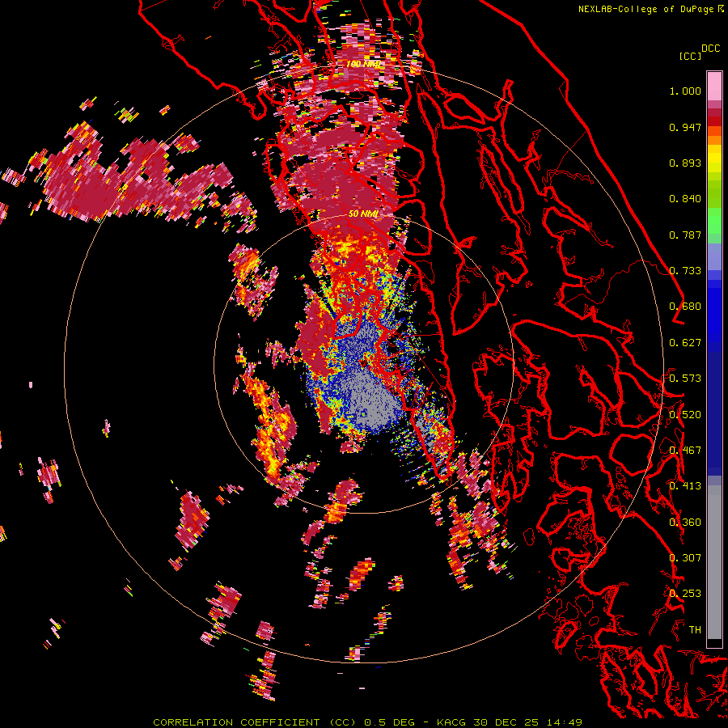The image size is (728, 728).
Task: Click the 1.000 scale value
Action: [685, 91]
